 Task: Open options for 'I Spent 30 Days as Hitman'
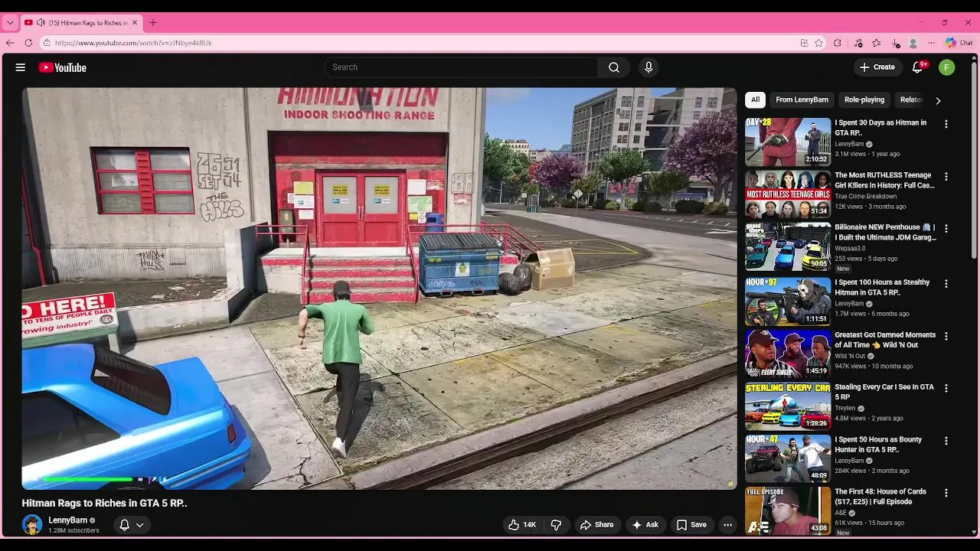(946, 124)
